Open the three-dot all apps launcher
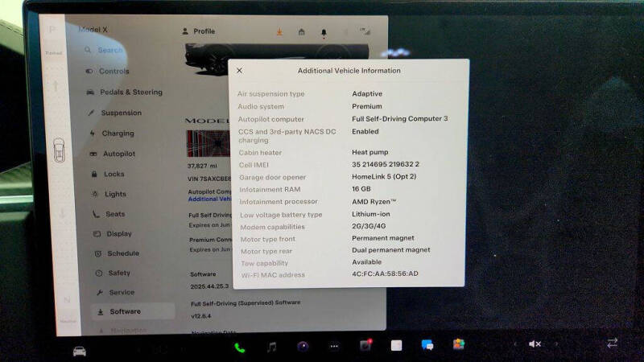 tap(334, 347)
